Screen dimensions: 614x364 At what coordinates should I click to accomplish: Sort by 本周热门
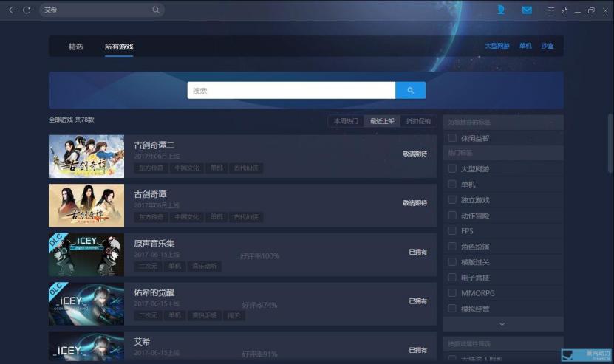(346, 121)
